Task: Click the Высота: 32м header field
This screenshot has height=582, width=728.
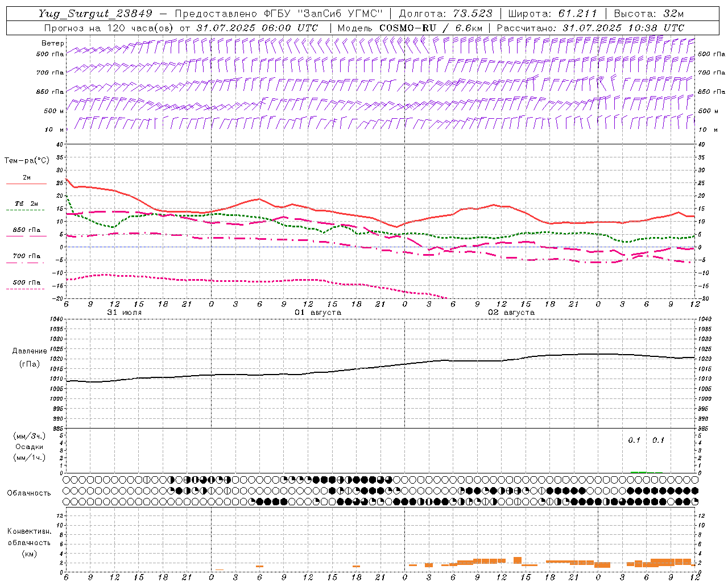Action: (x=649, y=14)
